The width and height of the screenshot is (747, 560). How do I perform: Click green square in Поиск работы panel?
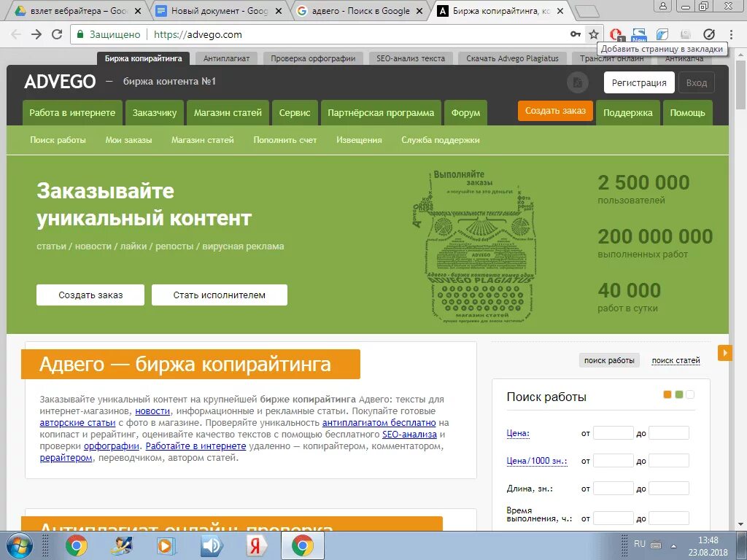[x=679, y=394]
